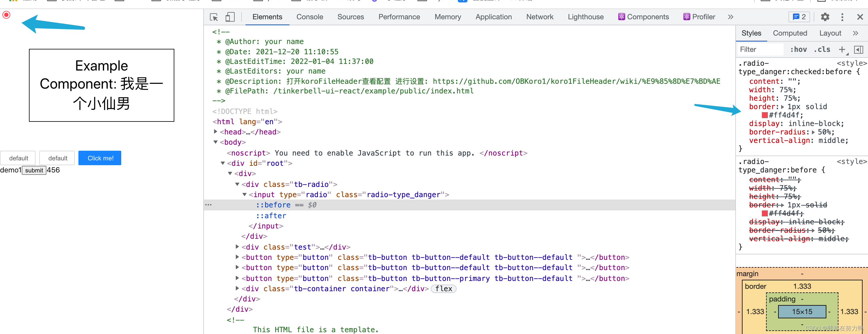Open the Performance tab
The height and width of the screenshot is (334, 868).
(x=399, y=17)
